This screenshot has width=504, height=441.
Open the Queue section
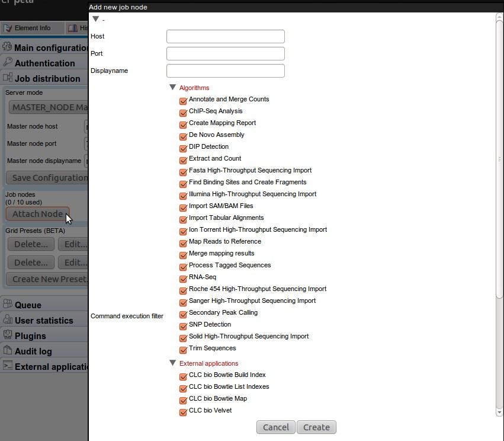44,305
